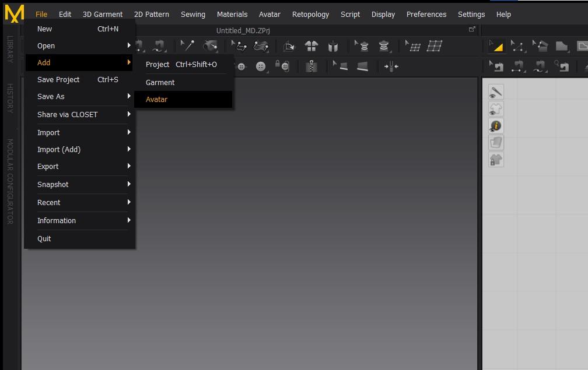Click the Check Sewing Length magnifier icon
This screenshot has height=370, width=588.
point(562,66)
